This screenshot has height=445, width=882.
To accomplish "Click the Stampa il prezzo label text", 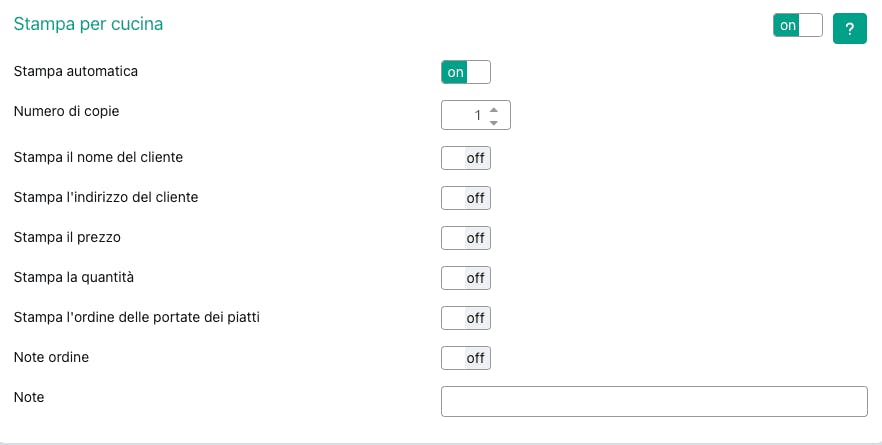I will click(x=67, y=237).
